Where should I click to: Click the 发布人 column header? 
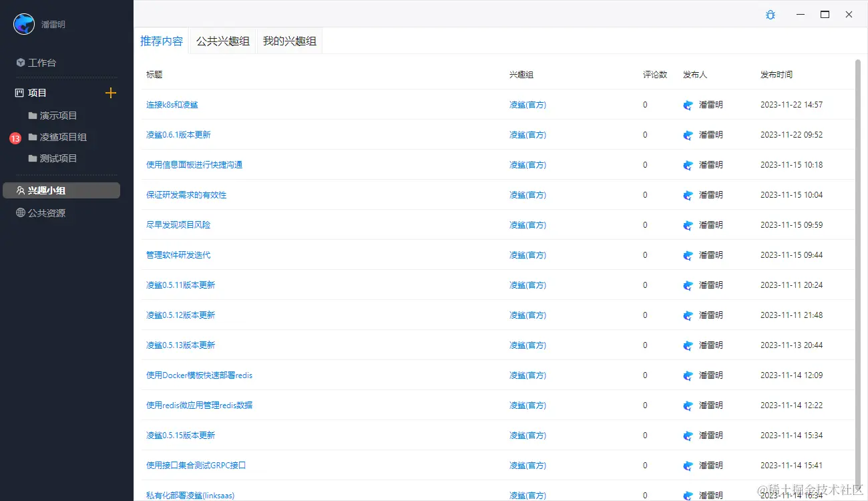tap(695, 75)
